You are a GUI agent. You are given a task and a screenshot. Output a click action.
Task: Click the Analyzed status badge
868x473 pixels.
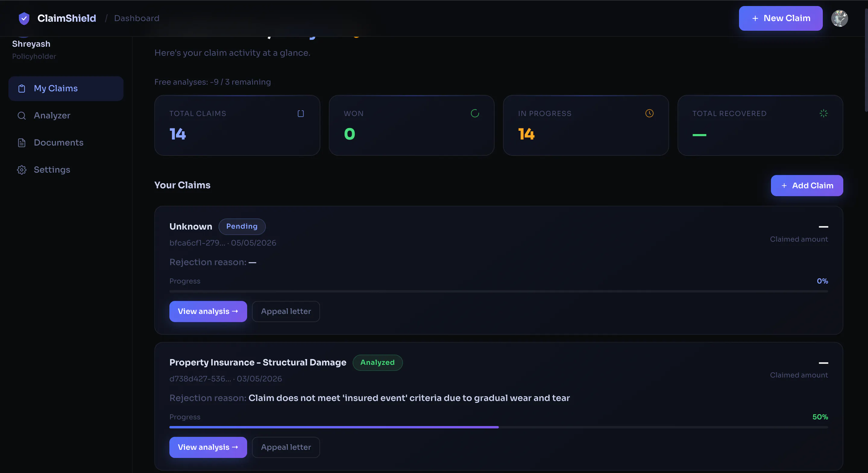pyautogui.click(x=377, y=362)
